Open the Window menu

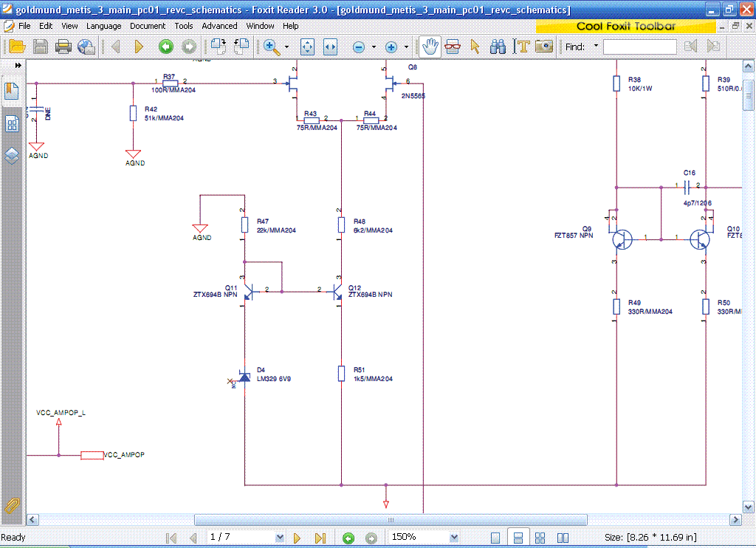pos(261,26)
